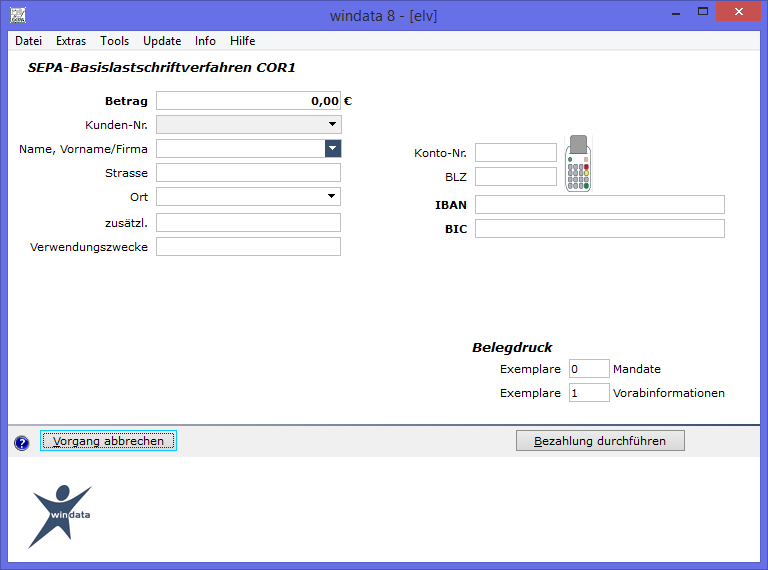This screenshot has width=768, height=570.
Task: Focus the Strasse input field
Action: 248,172
